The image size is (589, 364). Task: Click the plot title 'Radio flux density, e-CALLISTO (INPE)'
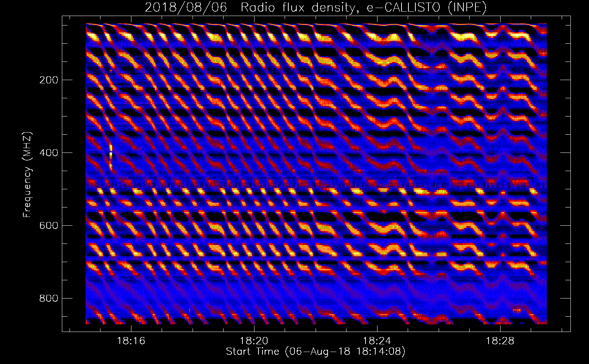pos(363,8)
